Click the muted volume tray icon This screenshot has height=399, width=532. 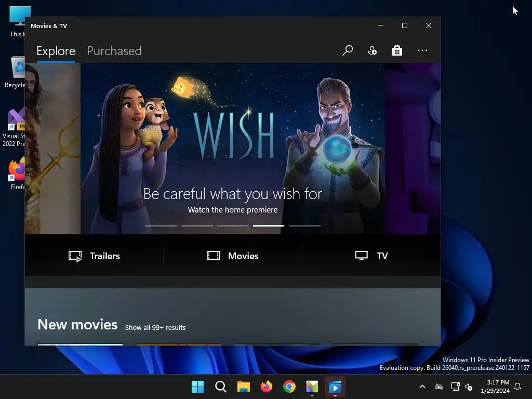(x=469, y=387)
